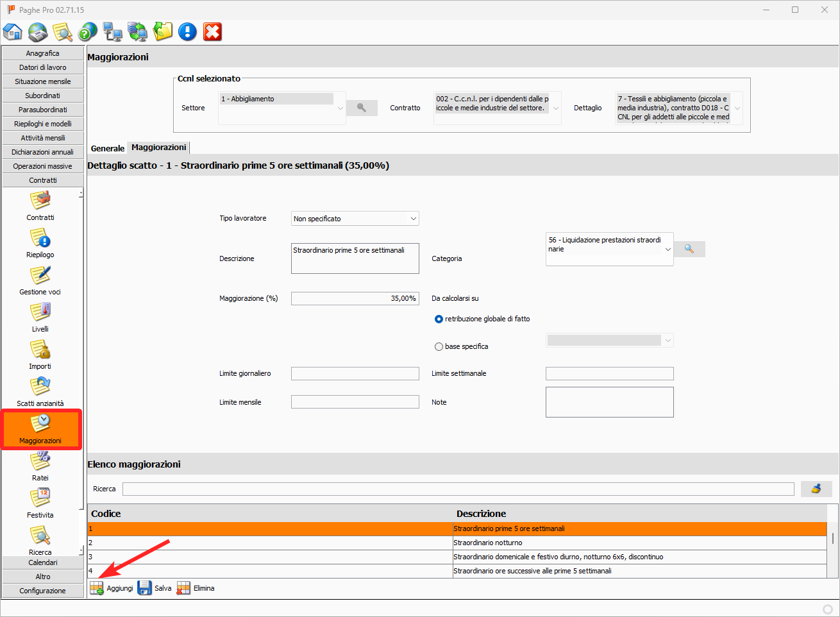Expand the Categoria dropdown list
This screenshot has height=617, width=840.
(x=668, y=249)
